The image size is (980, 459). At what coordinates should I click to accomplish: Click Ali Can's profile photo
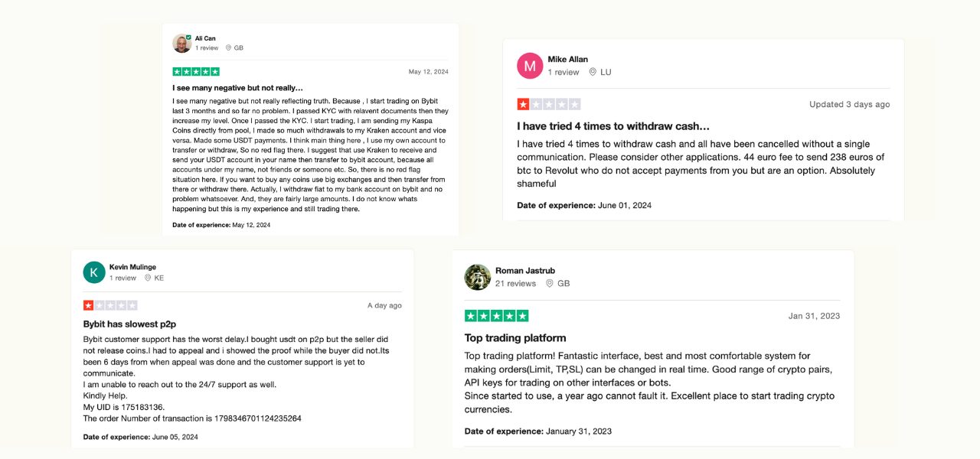[181, 43]
